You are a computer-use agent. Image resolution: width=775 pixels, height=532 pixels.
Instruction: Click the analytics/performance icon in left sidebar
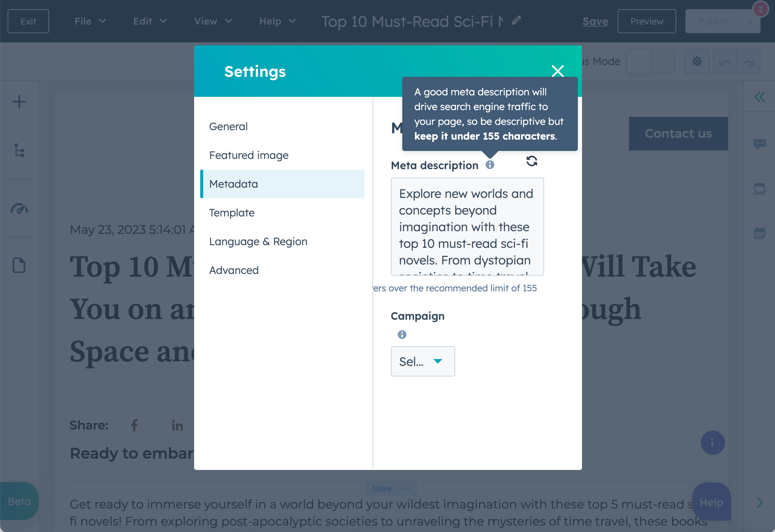(20, 208)
